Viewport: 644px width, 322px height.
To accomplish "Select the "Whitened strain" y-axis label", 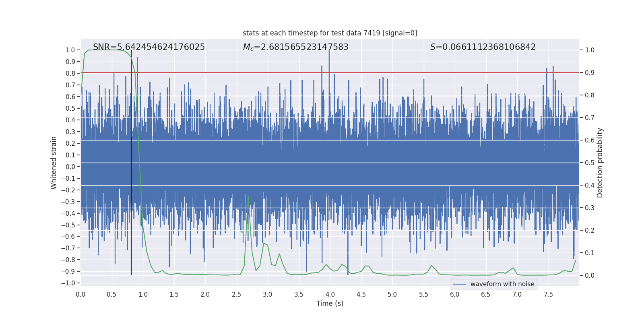I will tap(54, 163).
